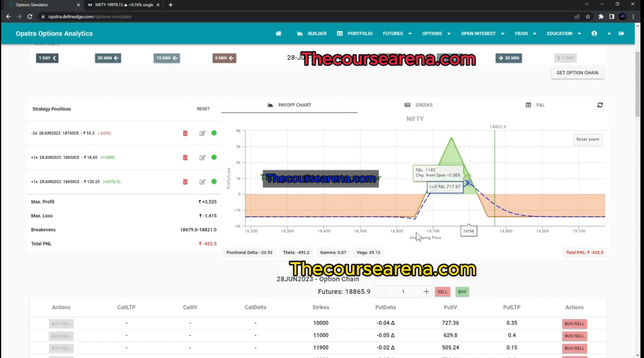The height and width of the screenshot is (358, 644).
Task: Edit the 18650CE position
Action: coord(202,182)
